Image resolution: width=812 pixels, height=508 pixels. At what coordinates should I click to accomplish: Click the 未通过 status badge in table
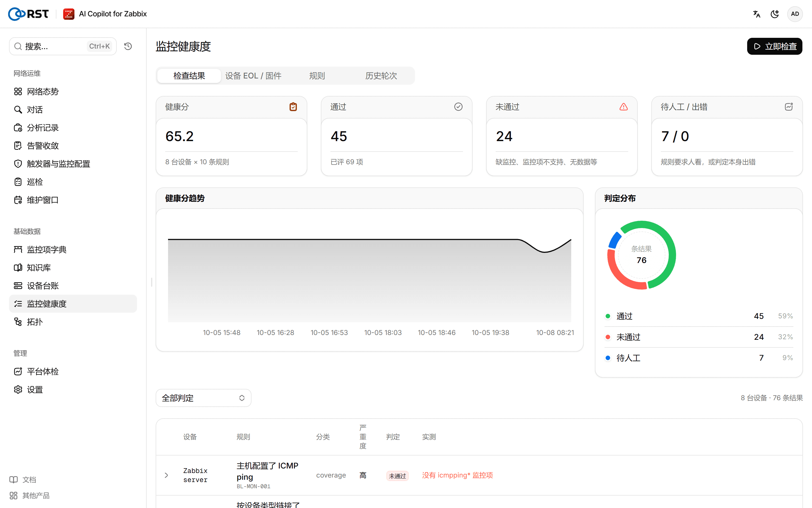click(397, 476)
